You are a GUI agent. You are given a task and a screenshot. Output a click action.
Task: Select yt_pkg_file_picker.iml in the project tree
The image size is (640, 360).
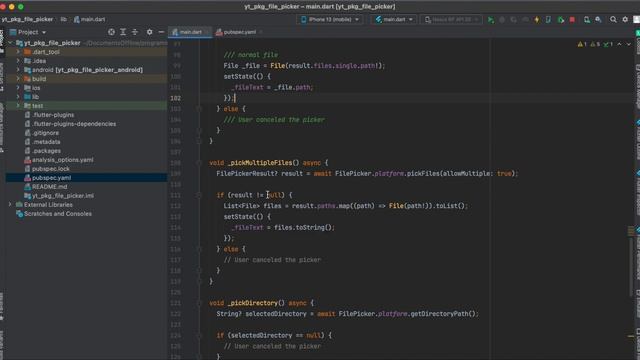pyautogui.click(x=63, y=196)
